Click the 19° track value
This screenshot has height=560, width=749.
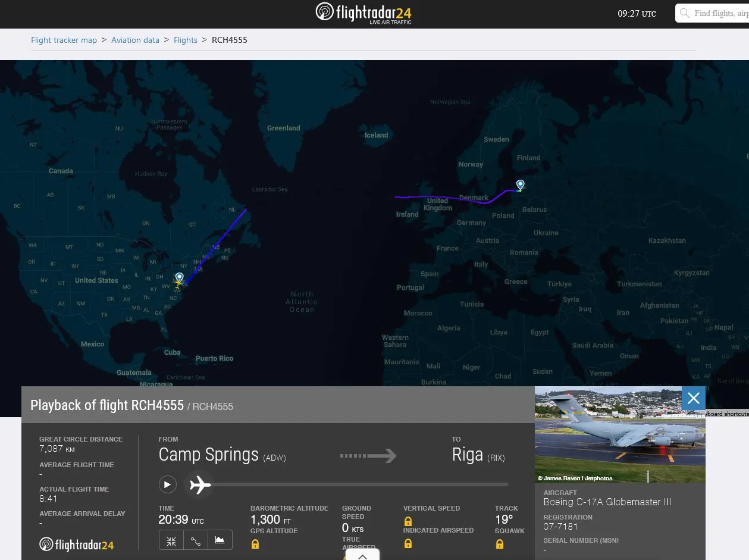coord(504,520)
